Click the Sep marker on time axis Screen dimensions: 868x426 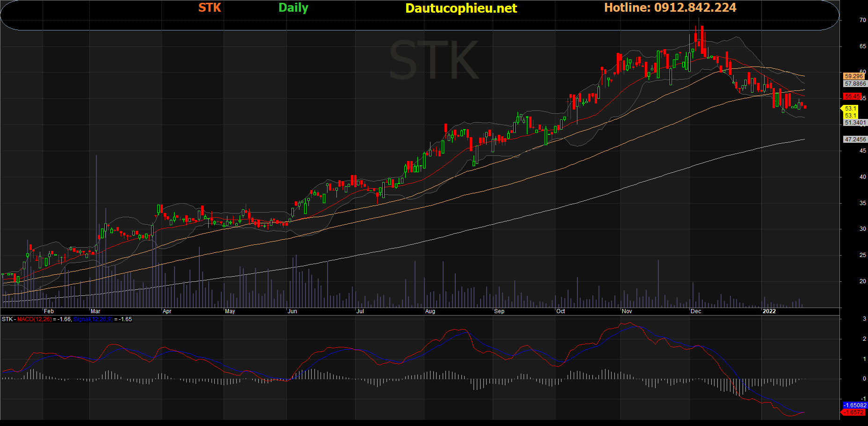[x=499, y=311]
